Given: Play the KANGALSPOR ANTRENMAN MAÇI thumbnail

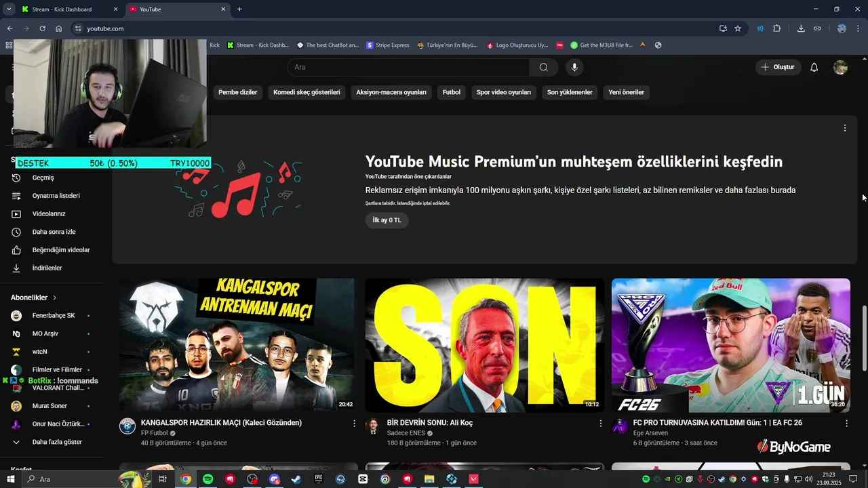Looking at the screenshot, I should (x=237, y=345).
